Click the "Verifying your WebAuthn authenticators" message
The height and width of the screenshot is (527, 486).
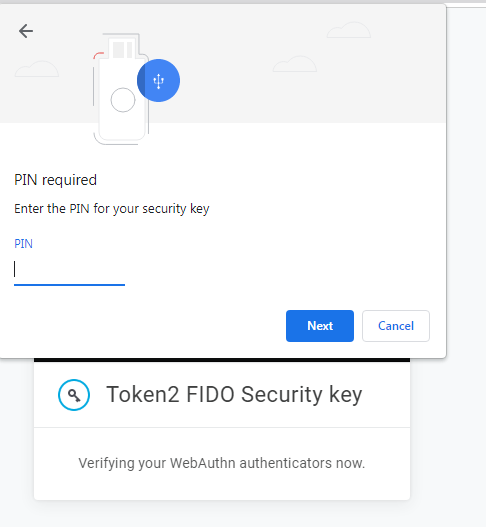tap(221, 463)
